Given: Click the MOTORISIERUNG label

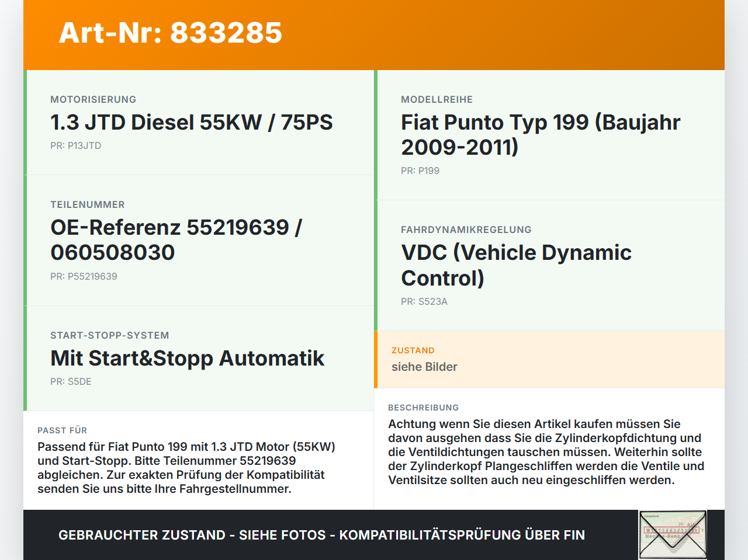Looking at the screenshot, I should [93, 99].
